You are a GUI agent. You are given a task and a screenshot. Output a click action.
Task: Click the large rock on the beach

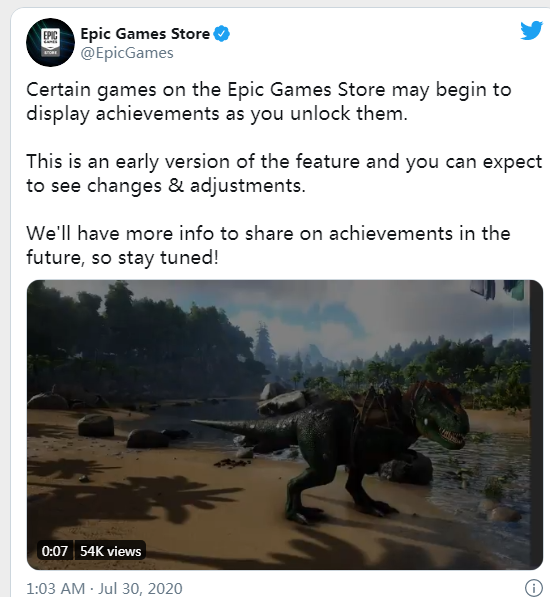coord(96,425)
